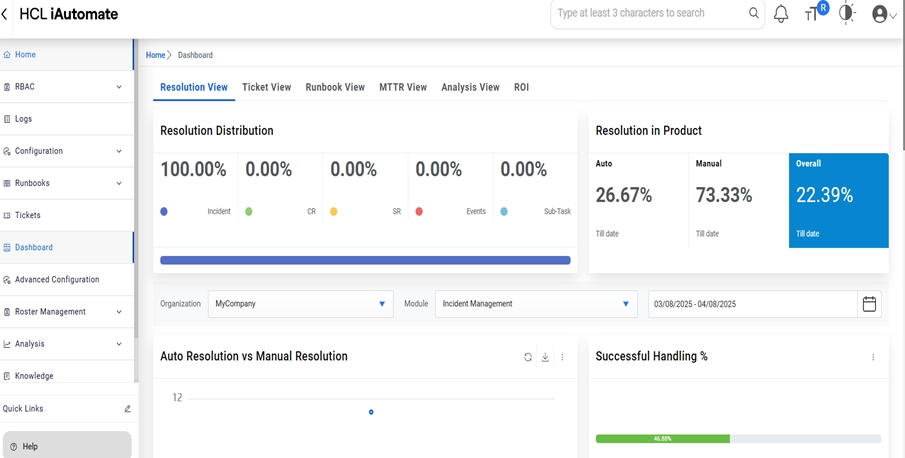Click the font size adjustment icon
The width and height of the screenshot is (905, 458).
pos(812,14)
